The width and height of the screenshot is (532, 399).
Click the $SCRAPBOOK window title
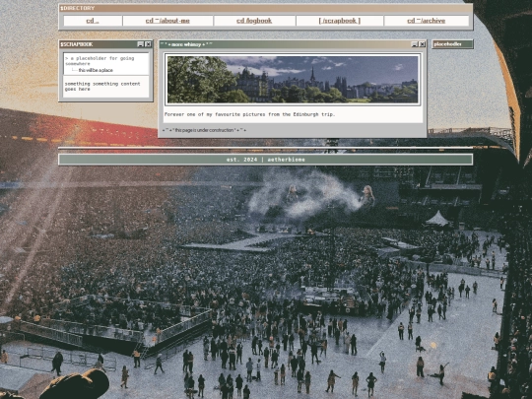click(77, 44)
